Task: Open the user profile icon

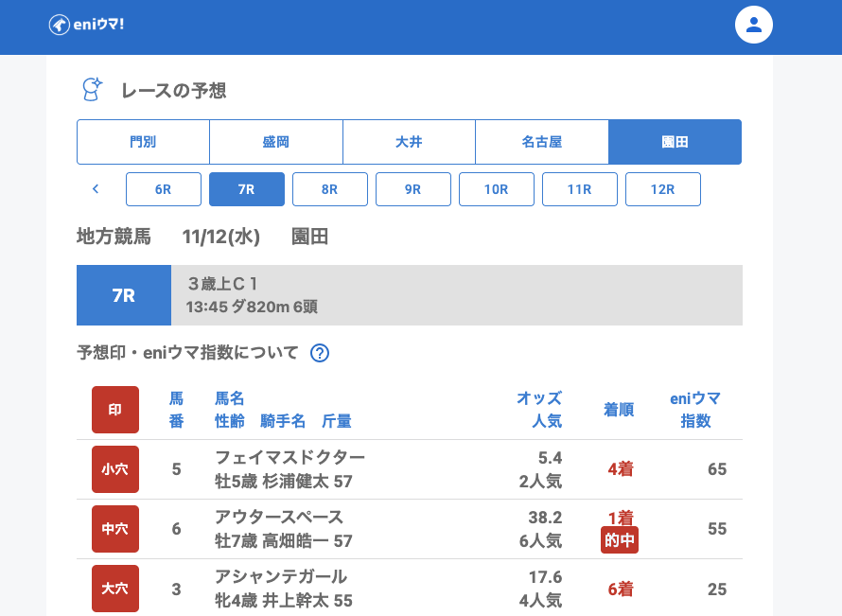Action: click(753, 25)
